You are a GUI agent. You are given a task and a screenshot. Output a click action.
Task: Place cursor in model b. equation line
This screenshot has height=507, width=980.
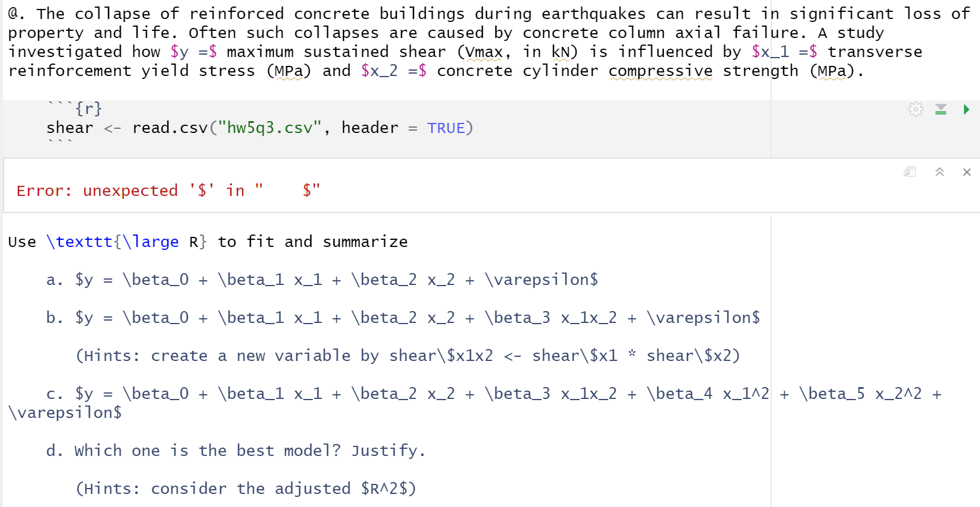point(403,318)
